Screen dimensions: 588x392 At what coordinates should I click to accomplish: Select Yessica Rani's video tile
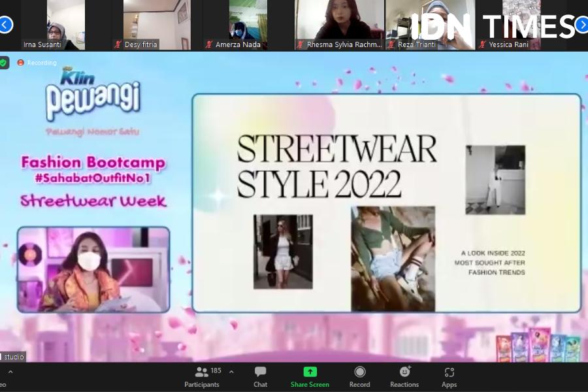click(521, 25)
